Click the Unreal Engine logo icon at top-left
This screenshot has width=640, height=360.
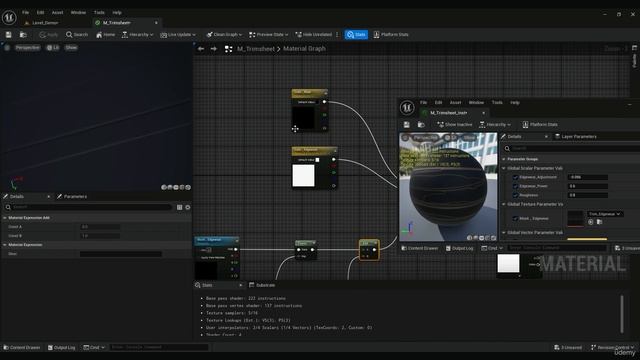(9, 18)
